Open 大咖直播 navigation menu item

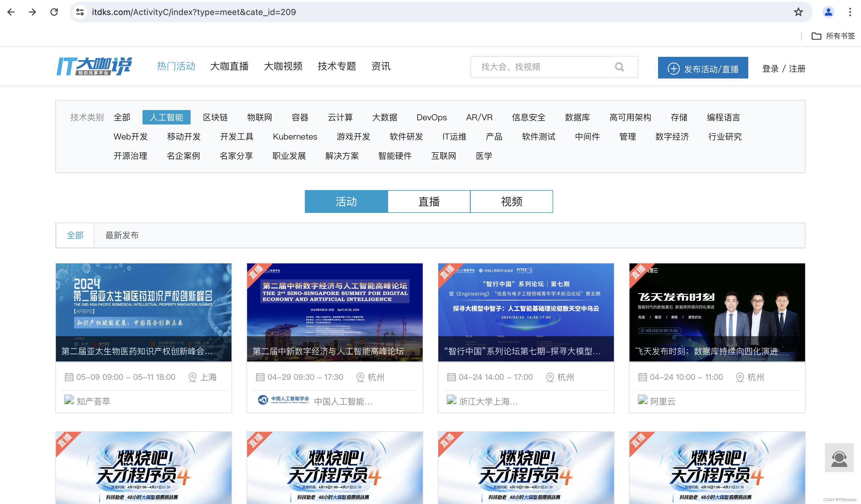(x=229, y=66)
